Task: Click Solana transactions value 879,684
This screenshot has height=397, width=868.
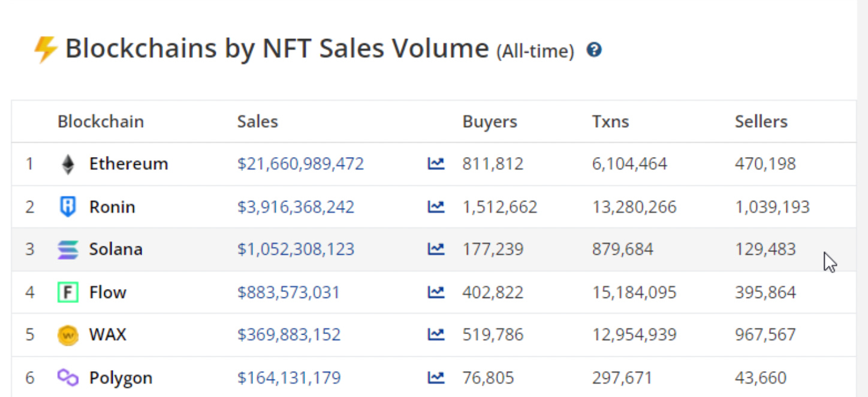Action: (622, 249)
